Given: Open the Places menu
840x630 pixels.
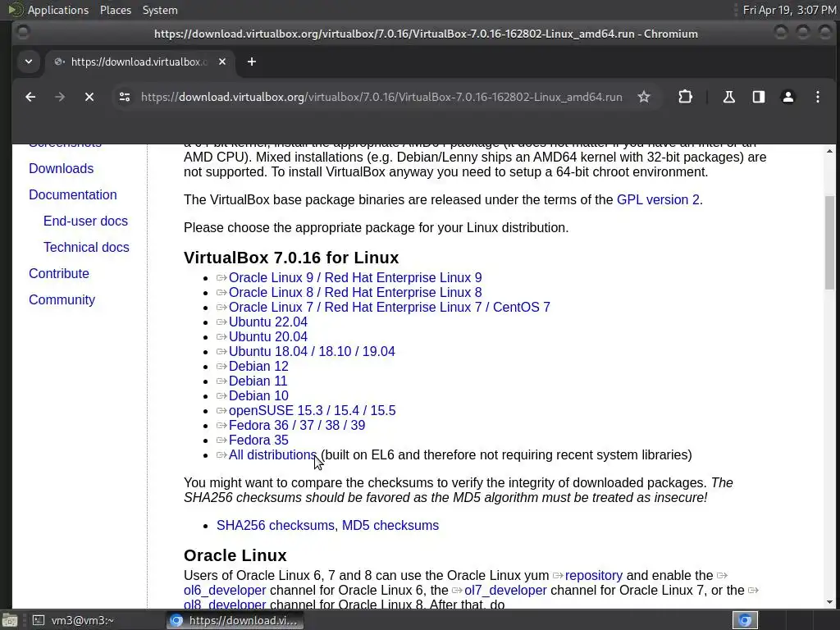Looking at the screenshot, I should [116, 10].
